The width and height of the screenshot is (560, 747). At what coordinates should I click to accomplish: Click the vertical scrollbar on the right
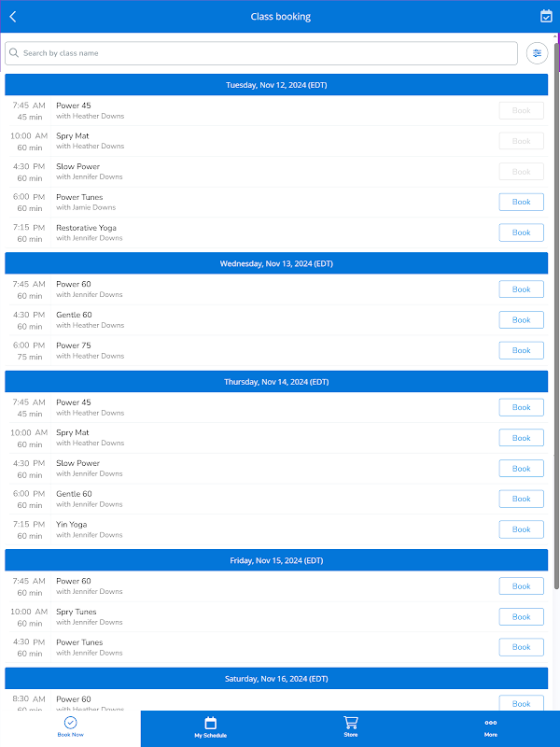click(x=556, y=317)
